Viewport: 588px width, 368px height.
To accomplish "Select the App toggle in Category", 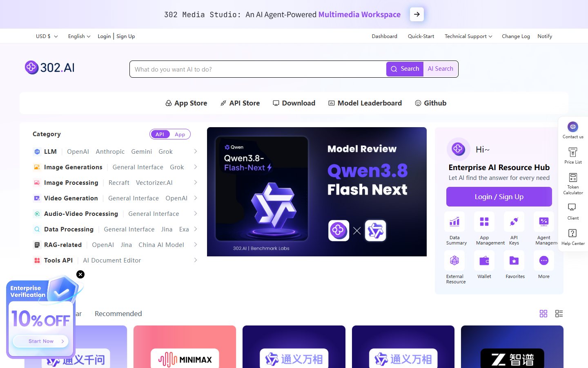I will coord(180,134).
